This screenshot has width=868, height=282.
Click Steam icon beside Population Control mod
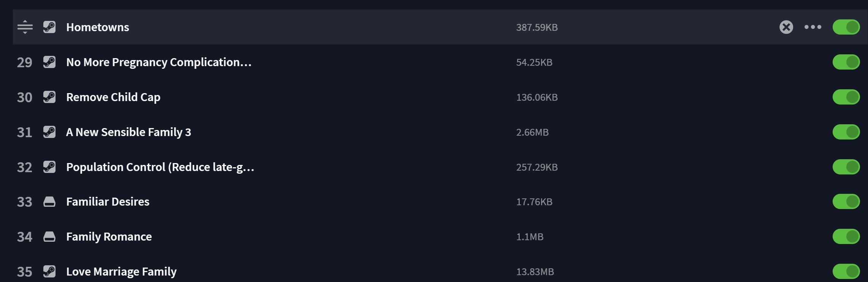pyautogui.click(x=49, y=167)
